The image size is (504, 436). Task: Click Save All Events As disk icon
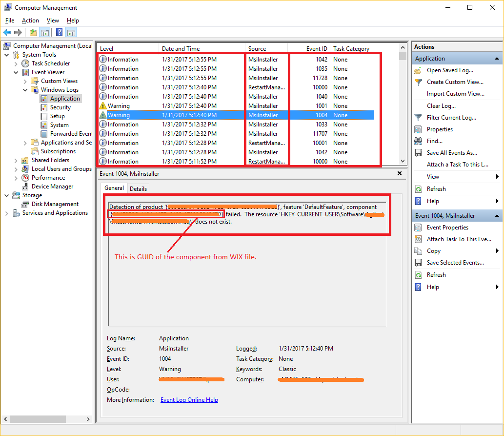pyautogui.click(x=418, y=153)
